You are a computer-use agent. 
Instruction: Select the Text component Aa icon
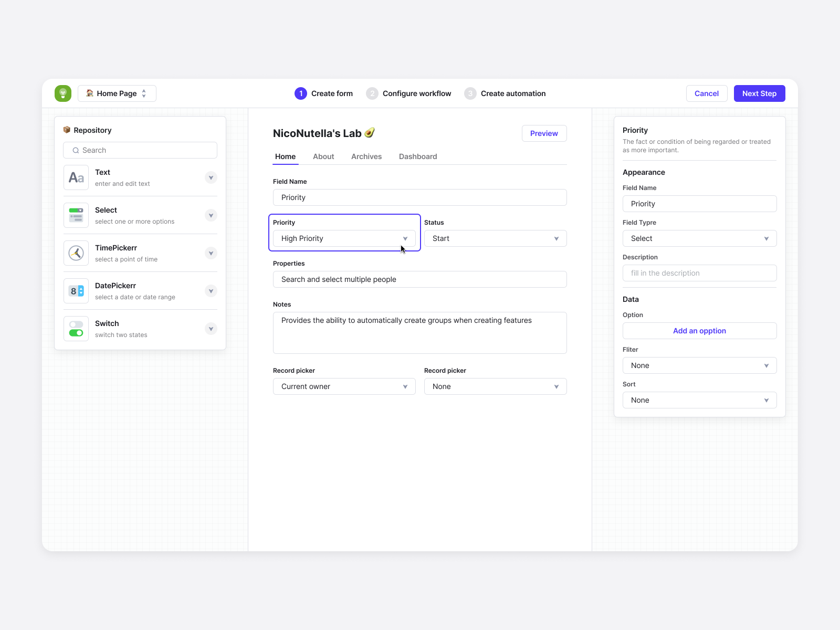[x=76, y=177]
